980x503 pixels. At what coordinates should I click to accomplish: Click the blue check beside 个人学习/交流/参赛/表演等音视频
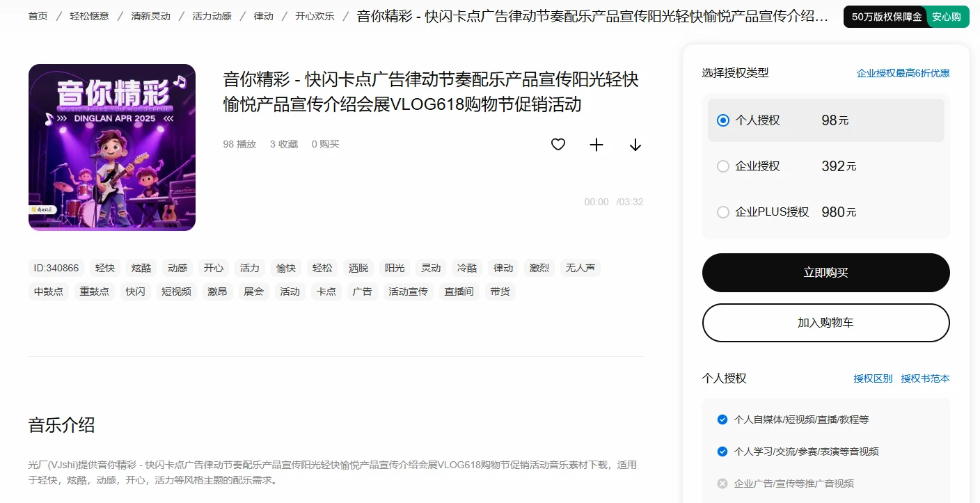(x=722, y=452)
